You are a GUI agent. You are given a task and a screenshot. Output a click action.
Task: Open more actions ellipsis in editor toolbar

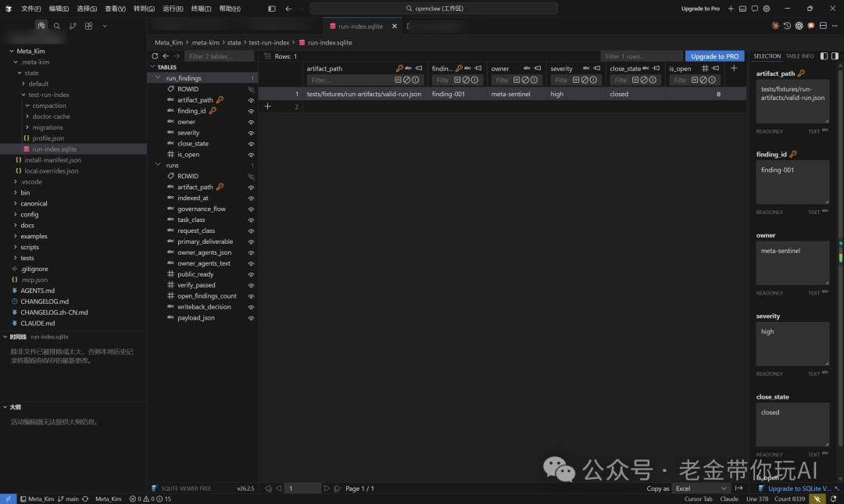(835, 26)
